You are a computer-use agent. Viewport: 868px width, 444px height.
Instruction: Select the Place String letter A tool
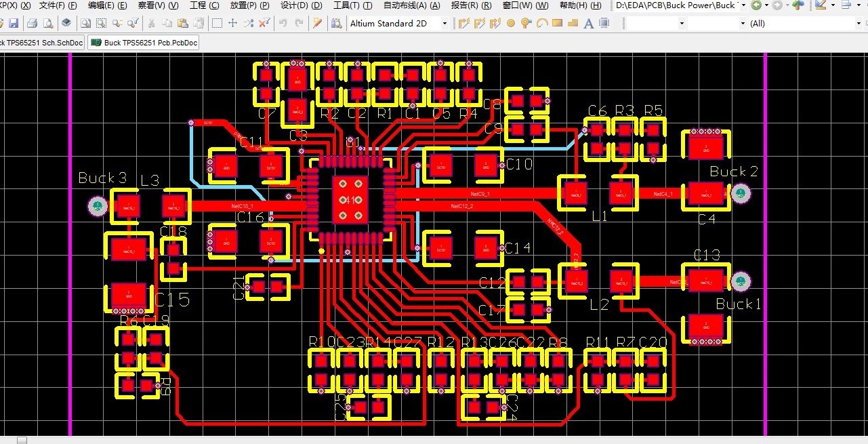(x=589, y=23)
